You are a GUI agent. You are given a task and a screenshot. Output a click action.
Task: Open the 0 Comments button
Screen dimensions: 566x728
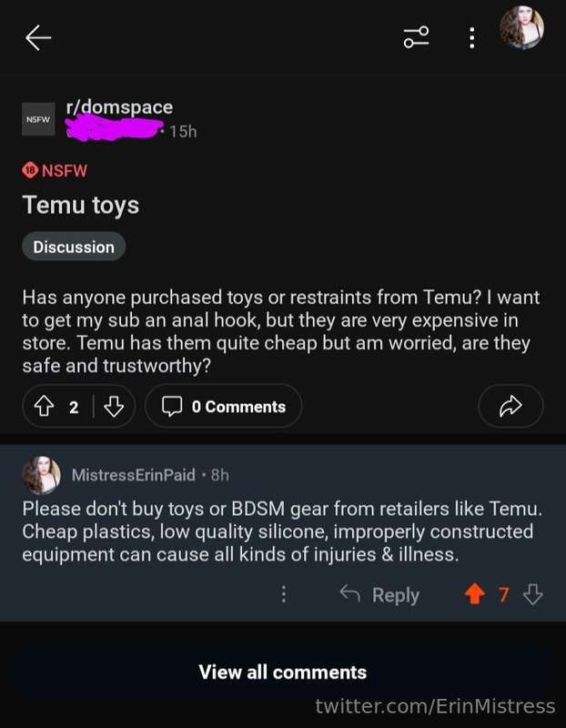pyautogui.click(x=224, y=406)
